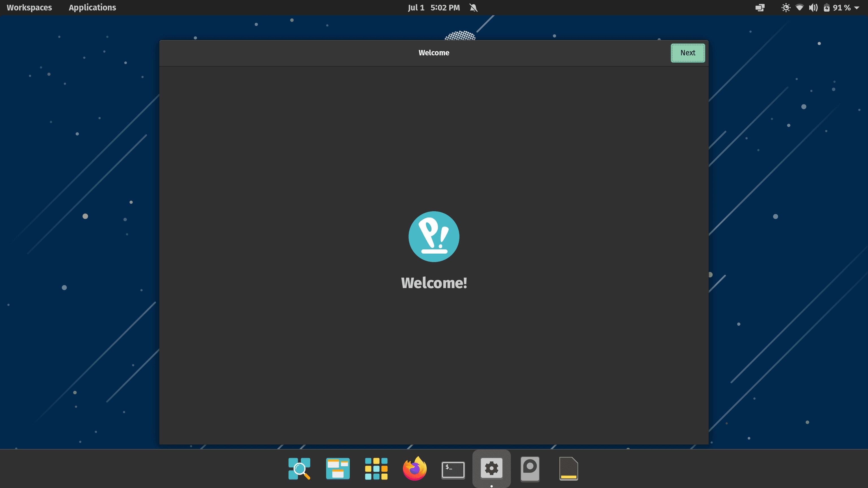This screenshot has width=868, height=488.
Task: Open the Launcher search icon in dock
Action: pos(299,469)
